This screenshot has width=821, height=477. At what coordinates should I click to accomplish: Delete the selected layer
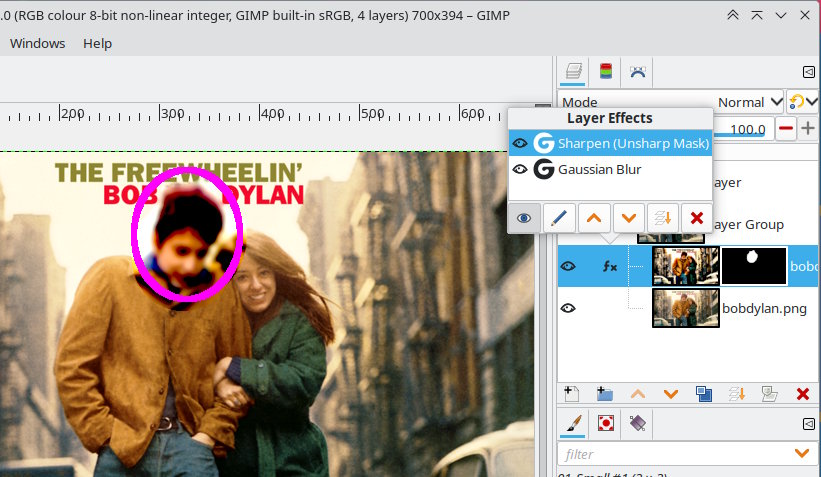(801, 394)
